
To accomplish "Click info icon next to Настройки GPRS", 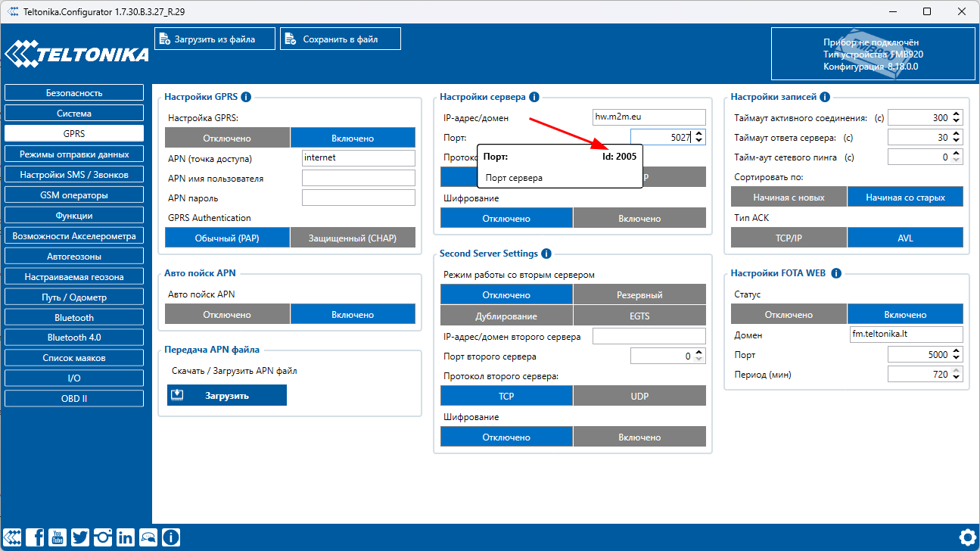I will 246,97.
